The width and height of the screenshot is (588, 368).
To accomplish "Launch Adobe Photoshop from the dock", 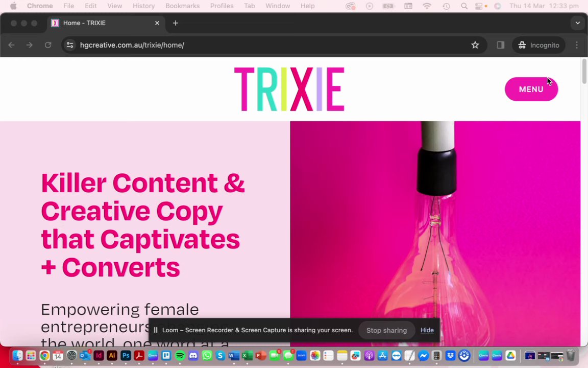I will (126, 355).
